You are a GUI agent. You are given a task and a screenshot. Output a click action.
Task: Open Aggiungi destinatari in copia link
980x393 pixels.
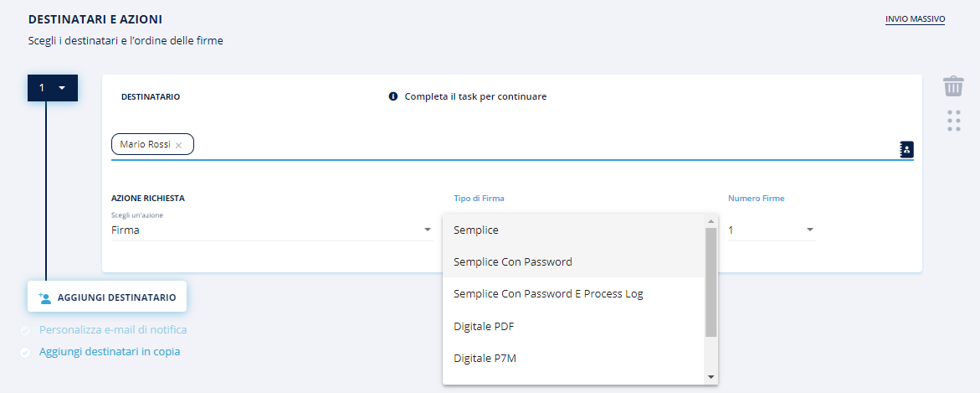point(110,352)
